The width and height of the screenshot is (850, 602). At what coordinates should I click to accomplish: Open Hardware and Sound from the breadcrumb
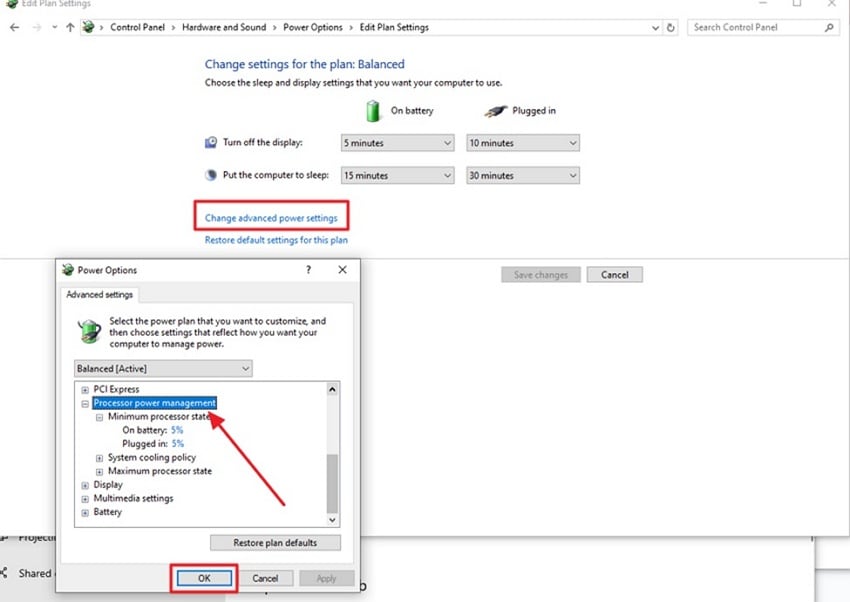pyautogui.click(x=224, y=27)
